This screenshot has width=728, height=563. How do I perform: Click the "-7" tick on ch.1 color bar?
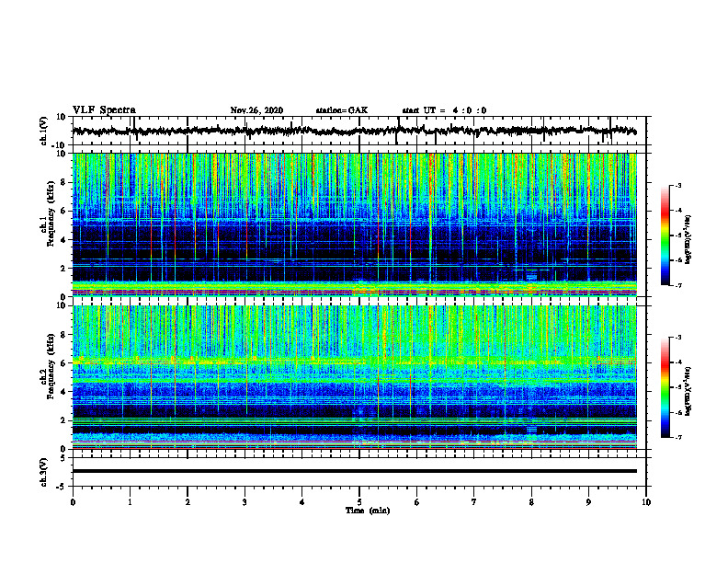pyautogui.click(x=678, y=285)
